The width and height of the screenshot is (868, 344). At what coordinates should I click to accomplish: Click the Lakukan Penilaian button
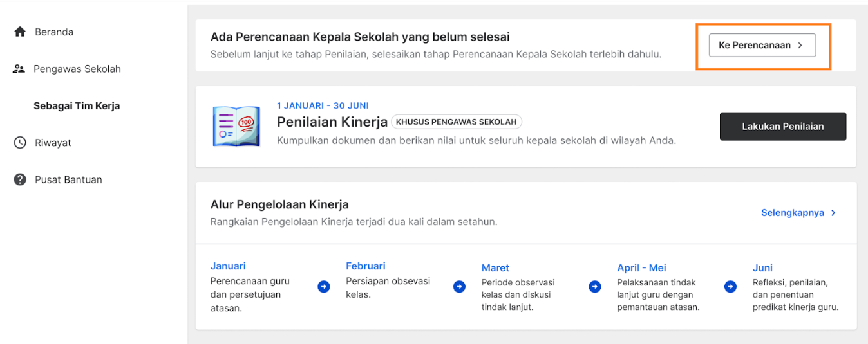[x=783, y=127]
